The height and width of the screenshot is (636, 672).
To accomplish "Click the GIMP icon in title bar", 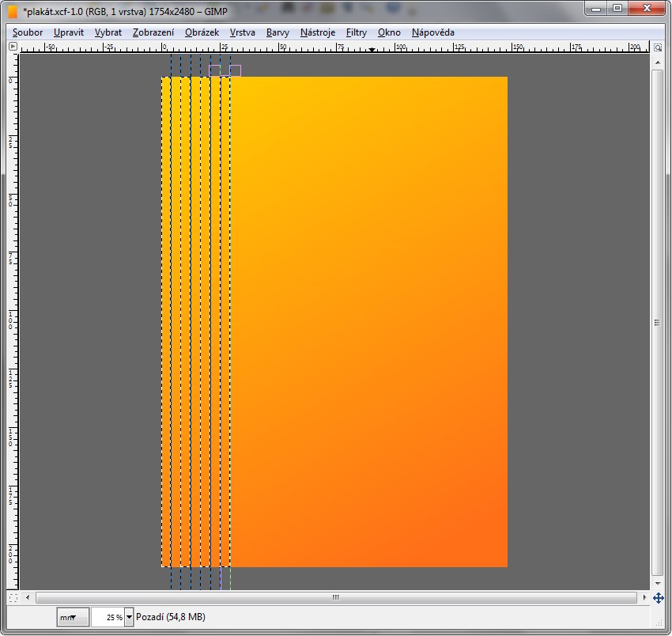I will (x=13, y=12).
